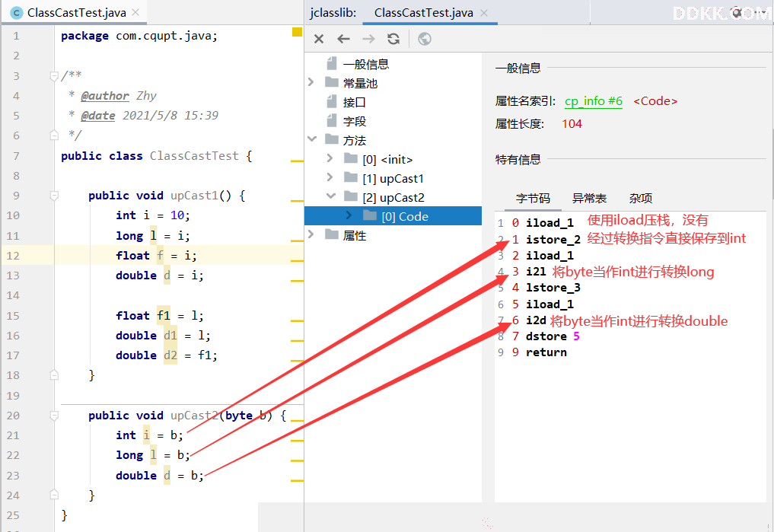This screenshot has height=532, width=774.
Task: Select 接口 in the tree
Action: (354, 102)
